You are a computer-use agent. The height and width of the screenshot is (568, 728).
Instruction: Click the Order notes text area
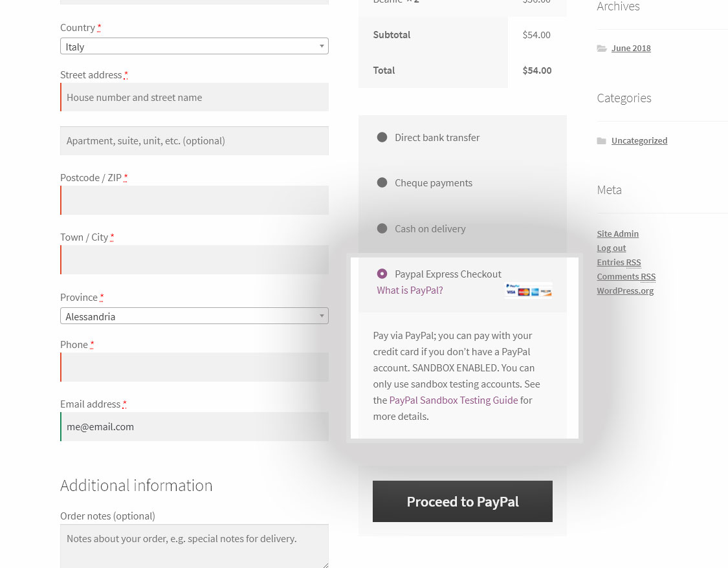pos(194,546)
